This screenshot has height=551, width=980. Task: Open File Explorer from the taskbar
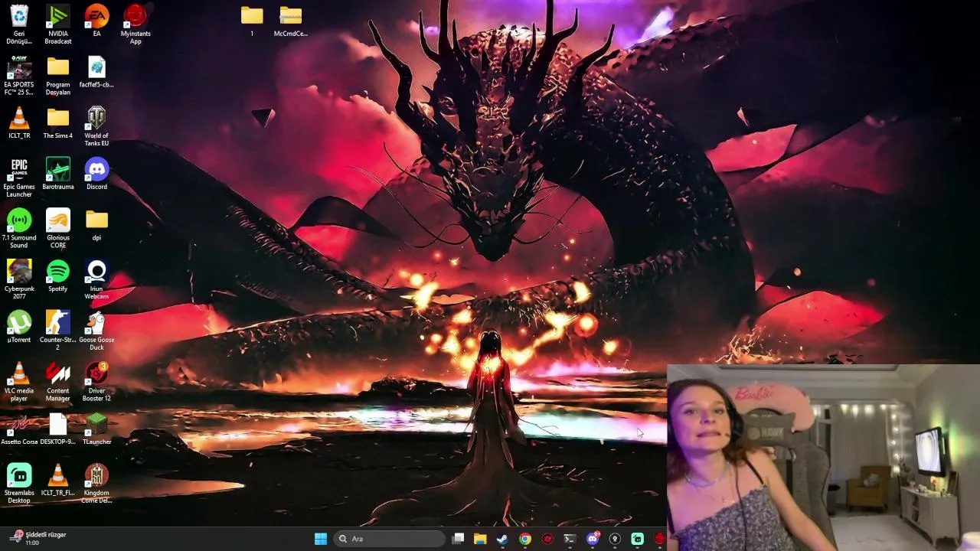(x=480, y=539)
